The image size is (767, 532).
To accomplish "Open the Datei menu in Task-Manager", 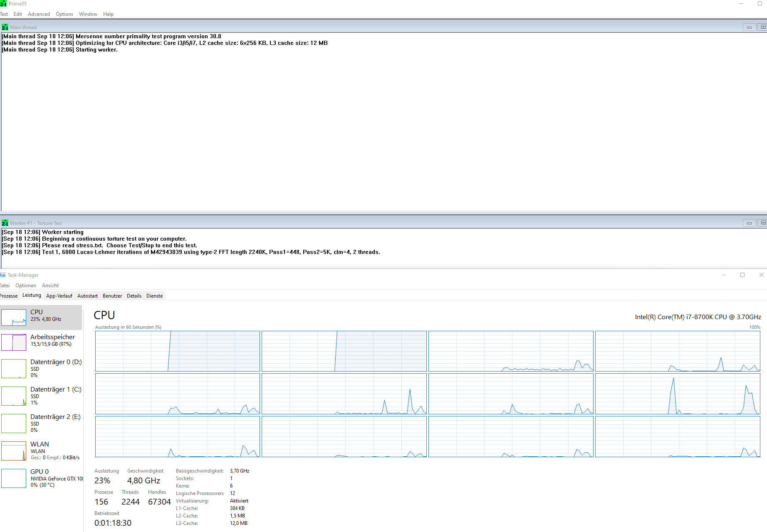I will (x=5, y=286).
